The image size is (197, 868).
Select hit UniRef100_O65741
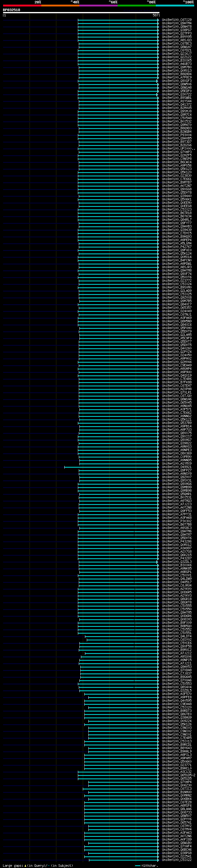176,822
